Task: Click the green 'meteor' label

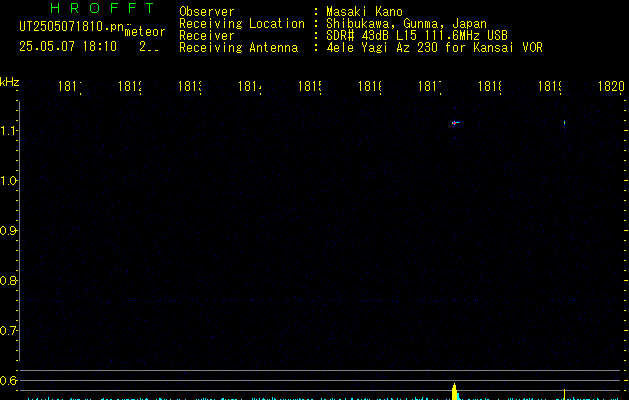Action: [x=145, y=32]
